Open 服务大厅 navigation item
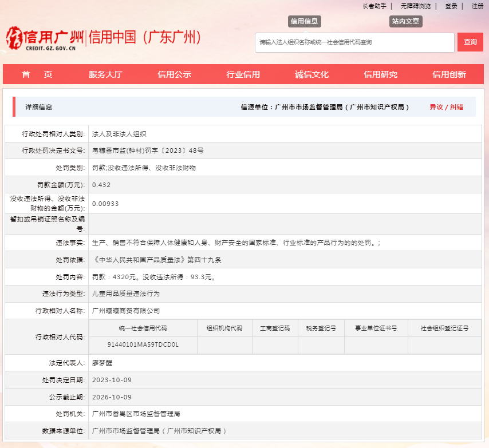The image size is (489, 448). click(105, 74)
